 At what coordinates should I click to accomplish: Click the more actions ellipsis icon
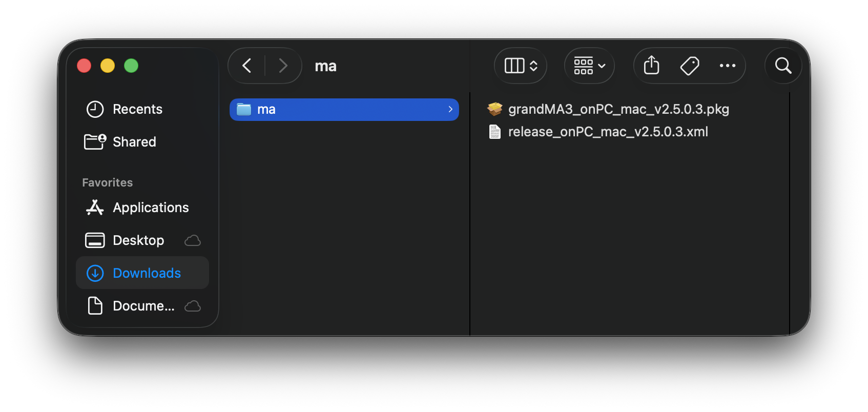(x=728, y=66)
